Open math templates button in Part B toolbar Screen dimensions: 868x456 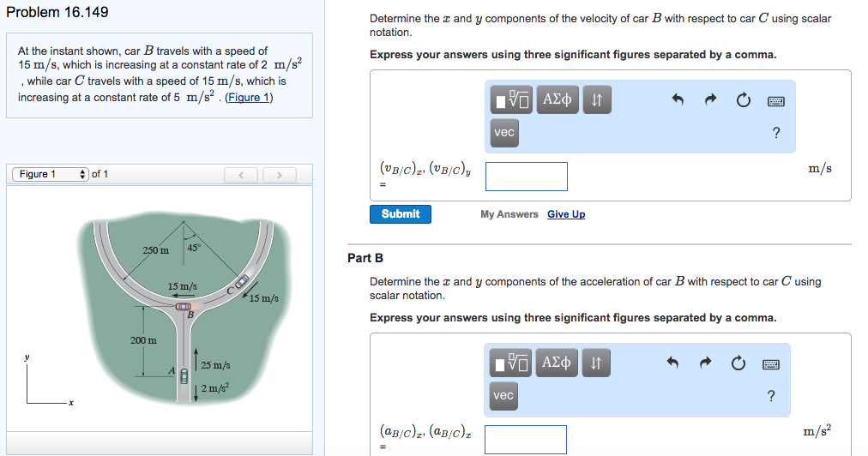509,363
